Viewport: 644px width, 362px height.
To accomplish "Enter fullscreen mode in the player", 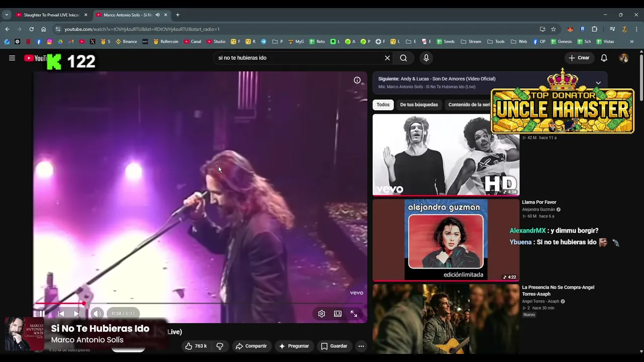I will point(354,314).
